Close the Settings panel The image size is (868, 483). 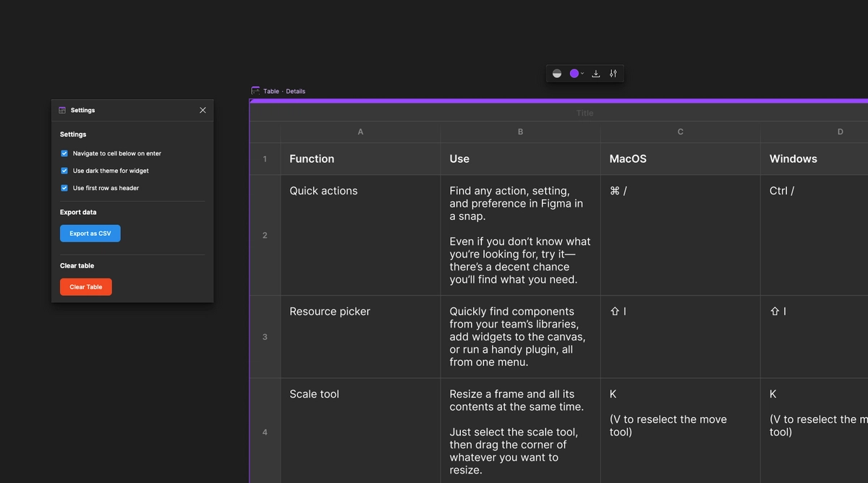click(x=203, y=110)
